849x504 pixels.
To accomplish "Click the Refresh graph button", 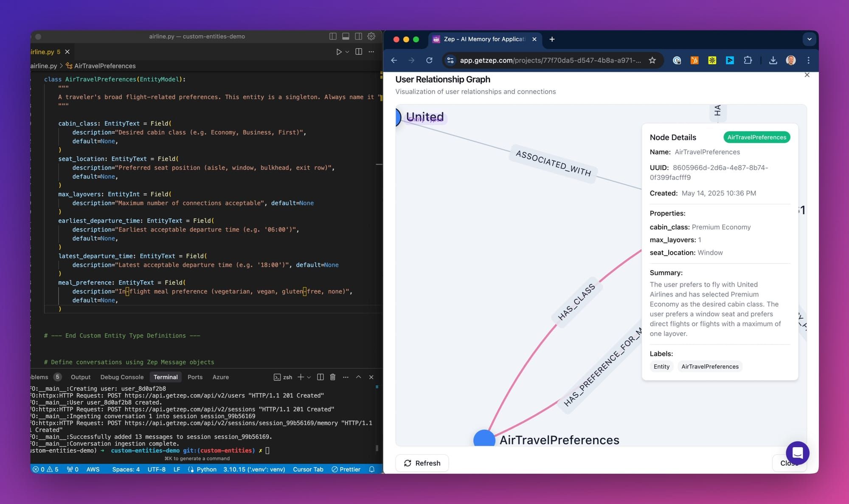I will click(422, 463).
